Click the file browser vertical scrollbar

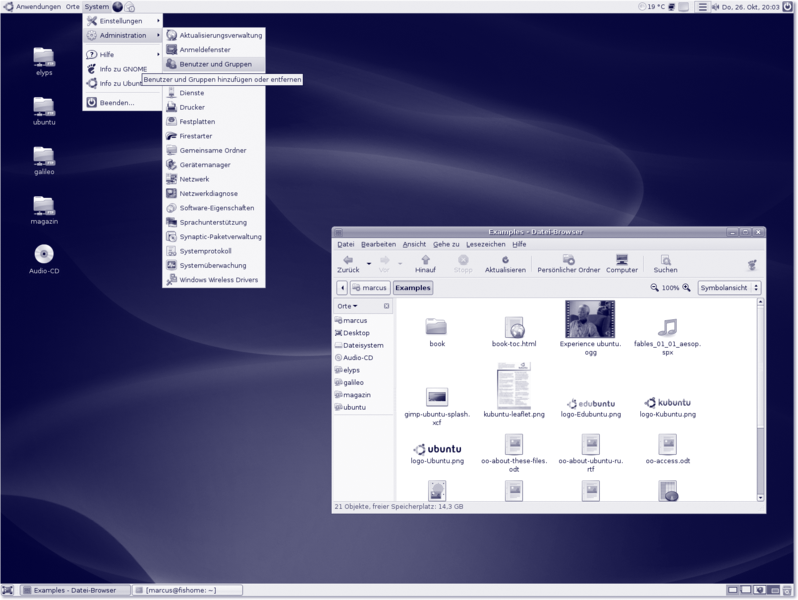click(760, 400)
